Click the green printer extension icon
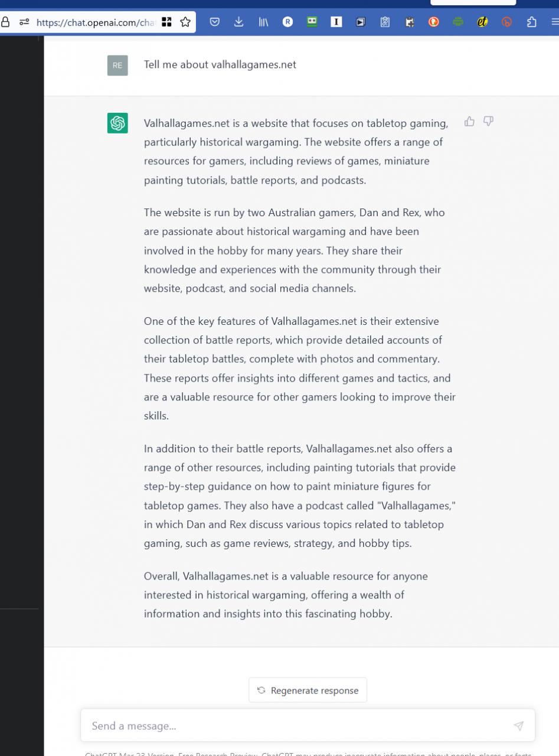The height and width of the screenshot is (756, 559). click(x=458, y=22)
